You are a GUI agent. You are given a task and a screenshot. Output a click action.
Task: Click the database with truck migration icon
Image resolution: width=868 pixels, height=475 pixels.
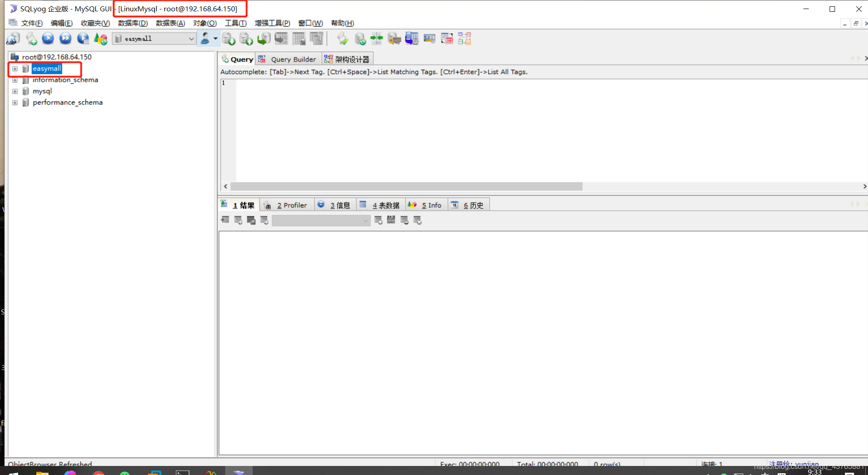pyautogui.click(x=394, y=39)
